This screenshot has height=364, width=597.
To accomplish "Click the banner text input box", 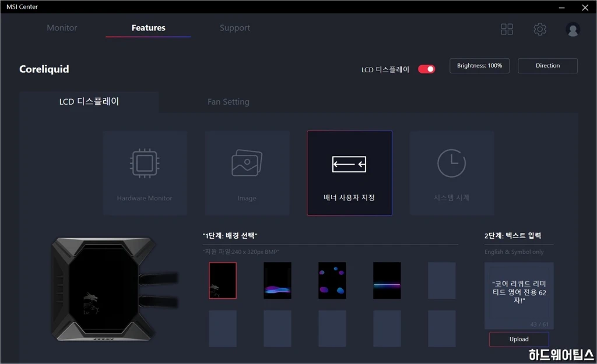I will point(519,295).
